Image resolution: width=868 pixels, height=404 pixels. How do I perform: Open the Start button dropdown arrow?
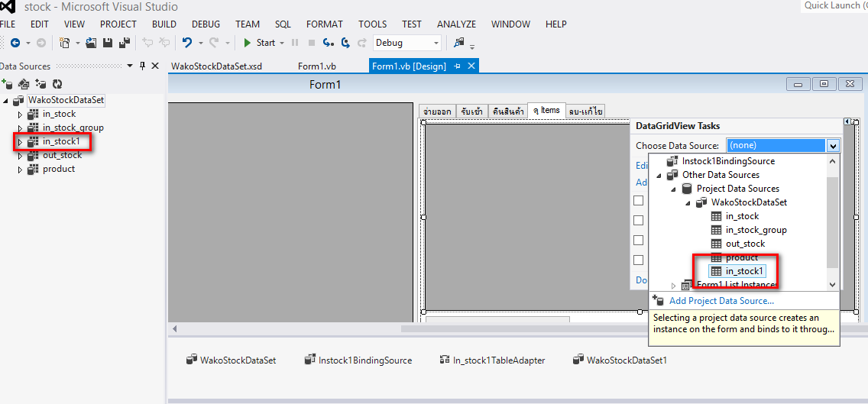pyautogui.click(x=282, y=43)
